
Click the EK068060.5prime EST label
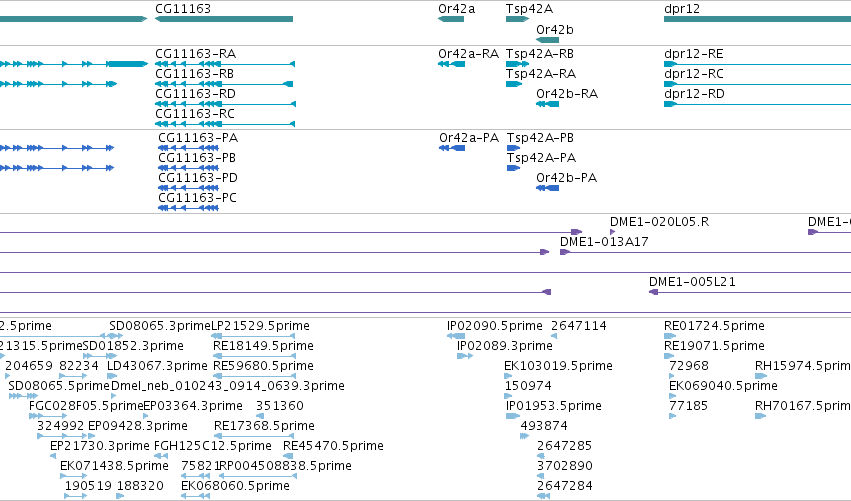tap(236, 487)
